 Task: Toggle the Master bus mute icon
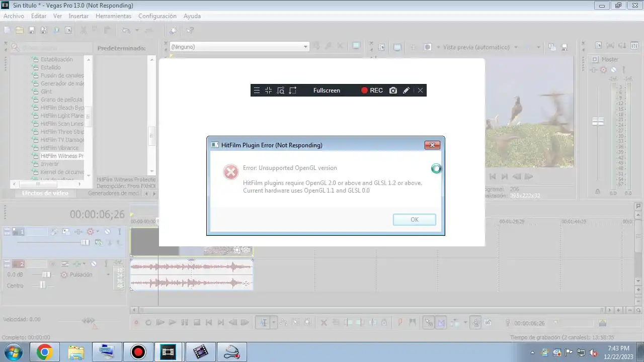(613, 70)
